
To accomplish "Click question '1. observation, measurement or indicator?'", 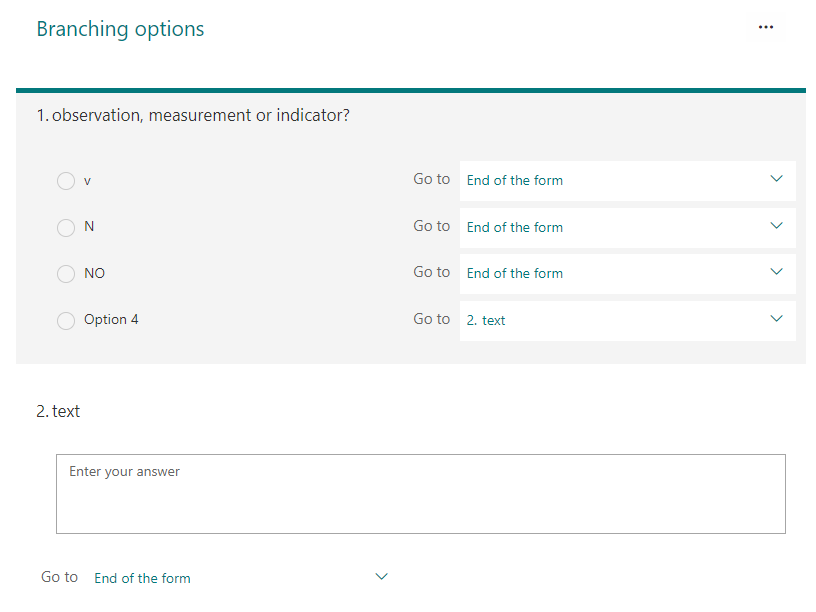I will tap(193, 115).
